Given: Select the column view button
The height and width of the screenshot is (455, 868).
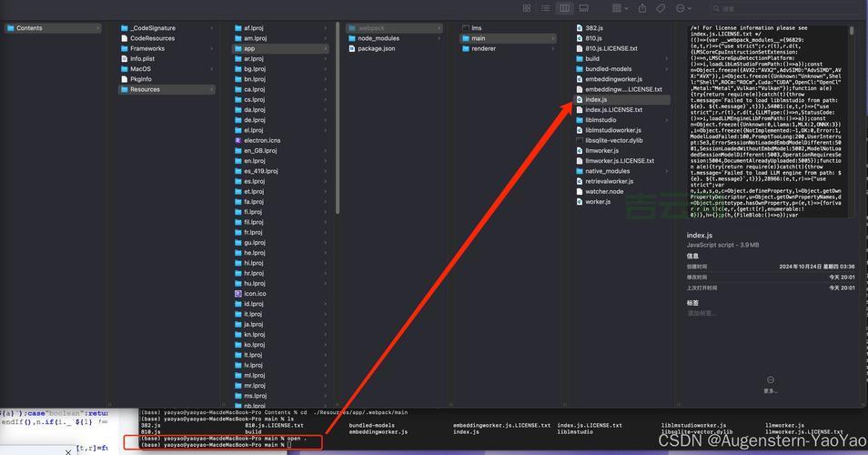Looking at the screenshot, I should (565, 8).
